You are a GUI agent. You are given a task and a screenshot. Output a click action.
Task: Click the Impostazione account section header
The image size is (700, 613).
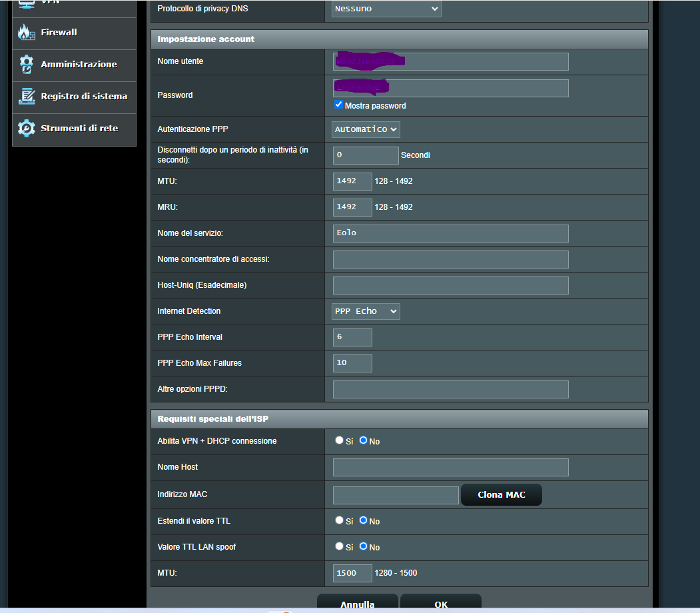[x=399, y=39]
